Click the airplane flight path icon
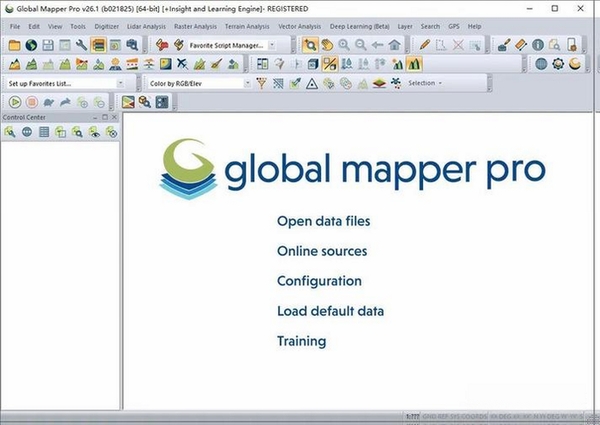 coord(183,64)
